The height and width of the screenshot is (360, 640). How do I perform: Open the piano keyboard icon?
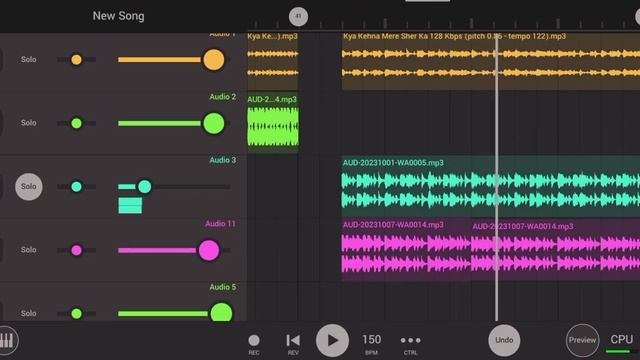coord(8,340)
